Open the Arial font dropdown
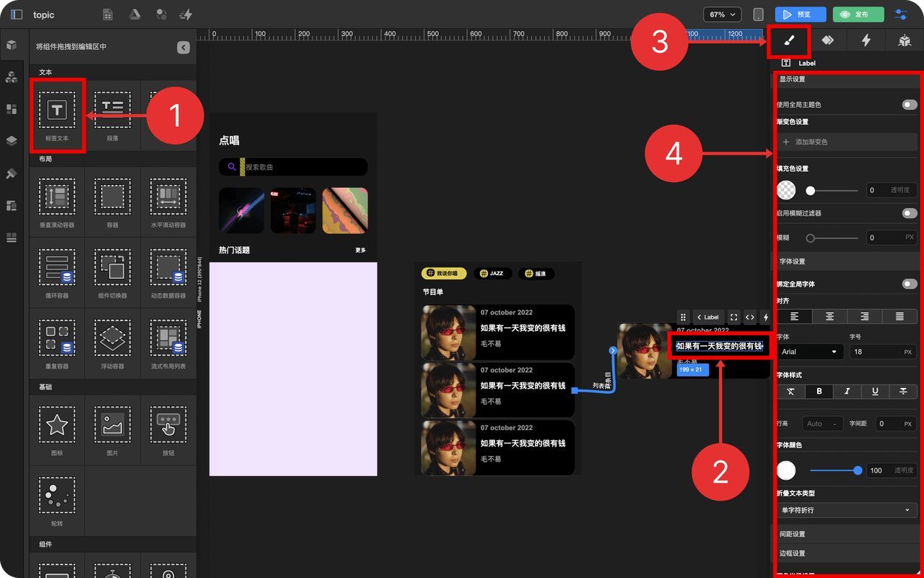 (810, 352)
